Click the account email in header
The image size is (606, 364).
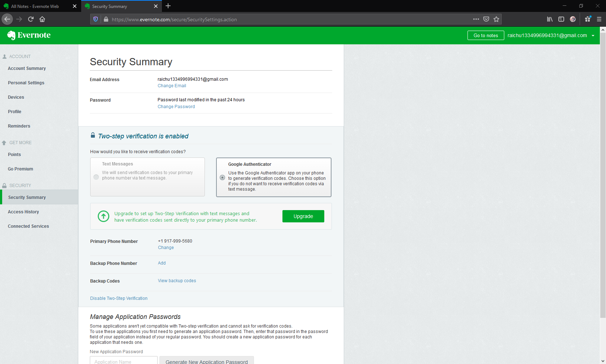pyautogui.click(x=547, y=35)
